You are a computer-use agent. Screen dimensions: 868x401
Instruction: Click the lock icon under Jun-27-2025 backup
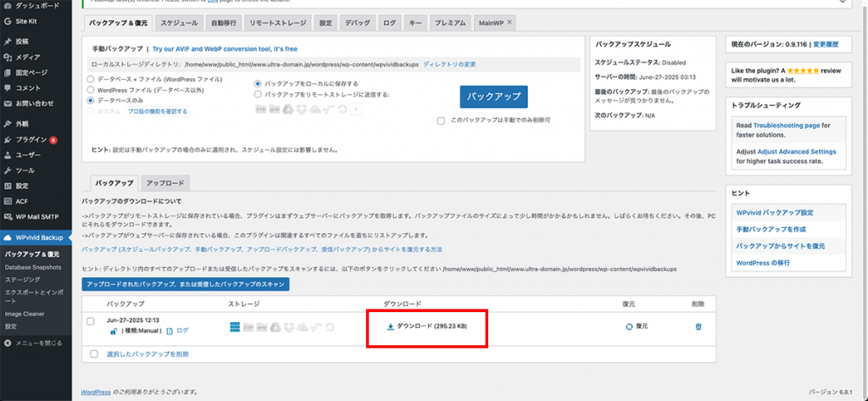tap(112, 331)
